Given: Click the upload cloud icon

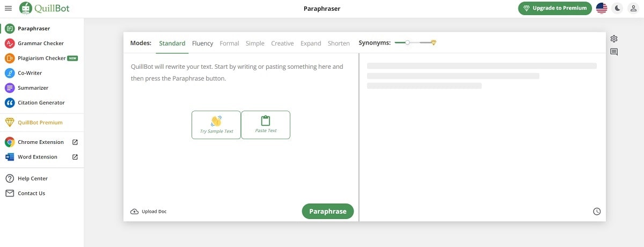Looking at the screenshot, I should (135, 212).
